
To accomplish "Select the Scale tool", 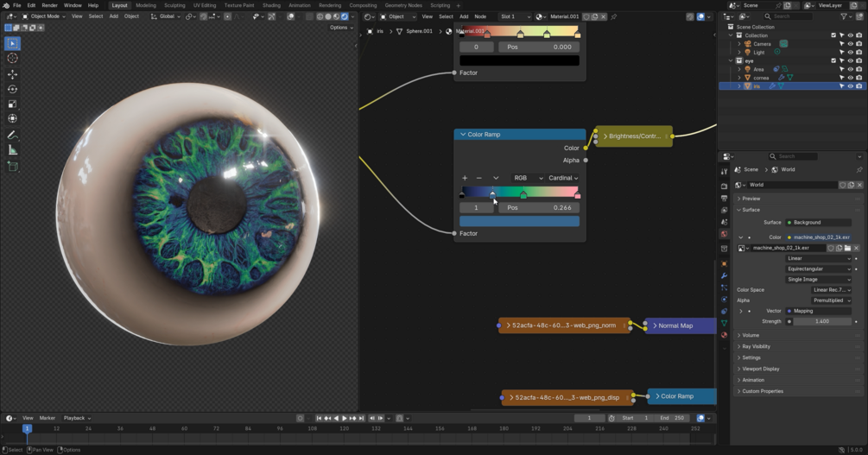I will click(x=12, y=104).
